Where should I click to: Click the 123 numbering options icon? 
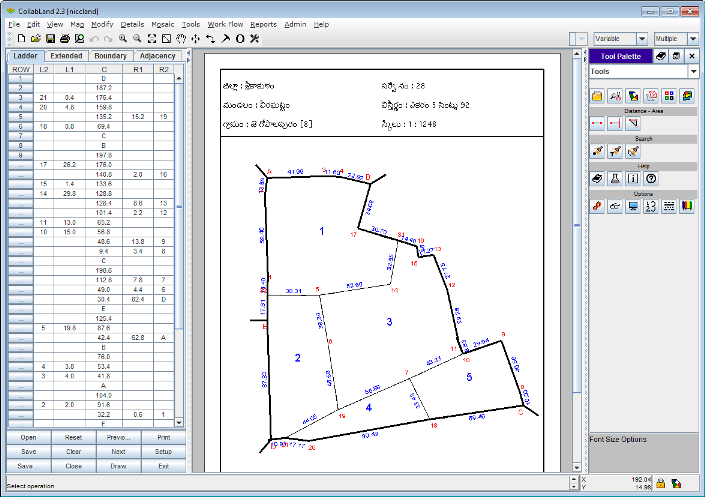651,206
